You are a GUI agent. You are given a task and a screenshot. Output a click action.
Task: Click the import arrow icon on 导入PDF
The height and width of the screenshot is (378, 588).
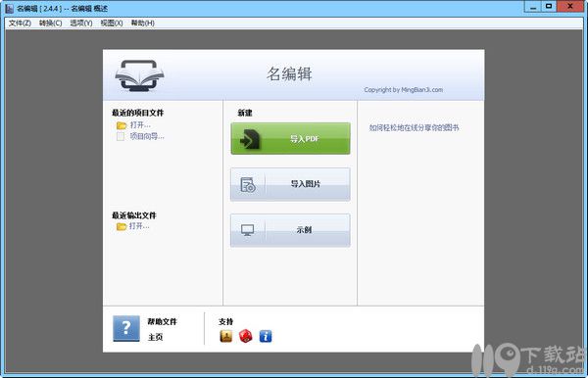pos(250,139)
